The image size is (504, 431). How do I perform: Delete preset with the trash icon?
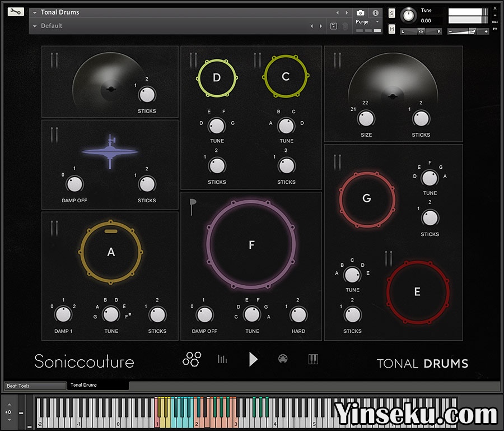(x=345, y=26)
